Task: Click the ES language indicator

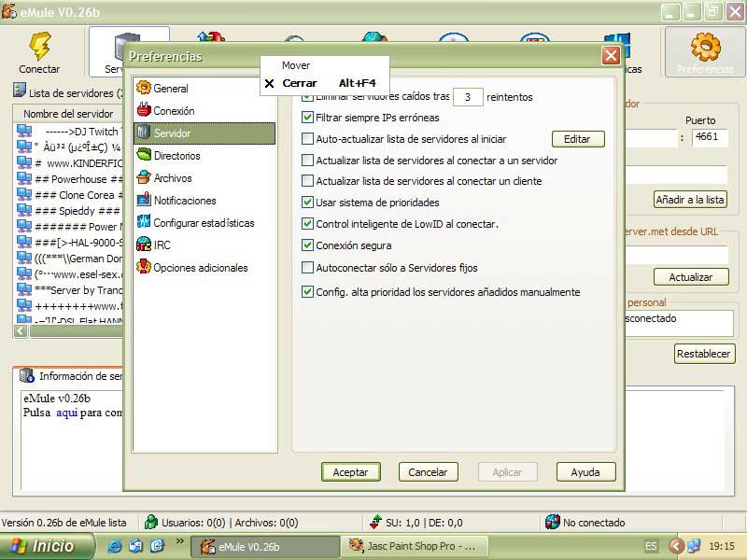Action: coord(651,546)
